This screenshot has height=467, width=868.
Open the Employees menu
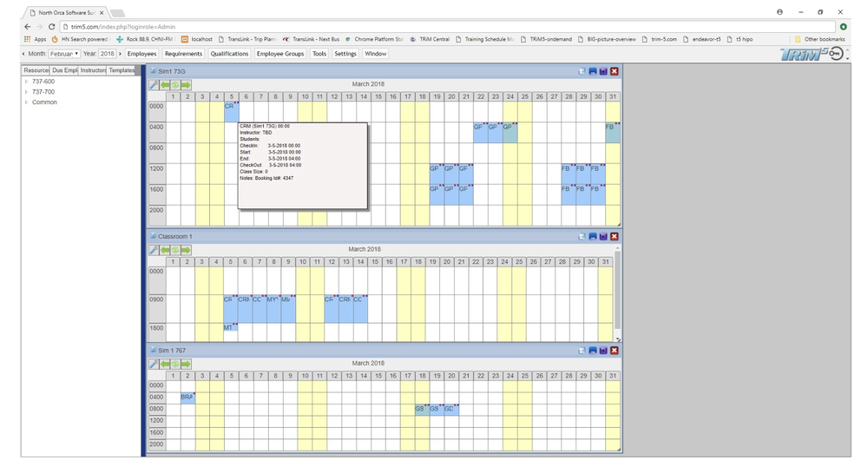tap(141, 54)
